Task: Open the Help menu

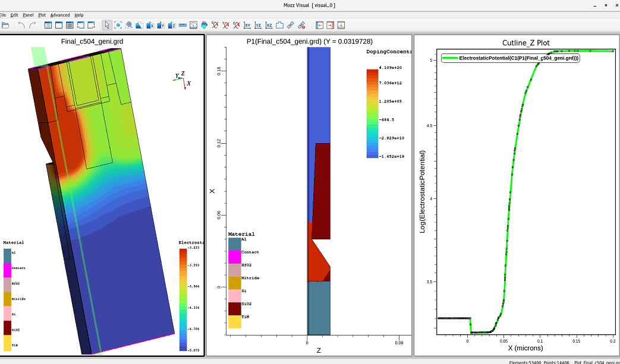Action: (x=78, y=15)
